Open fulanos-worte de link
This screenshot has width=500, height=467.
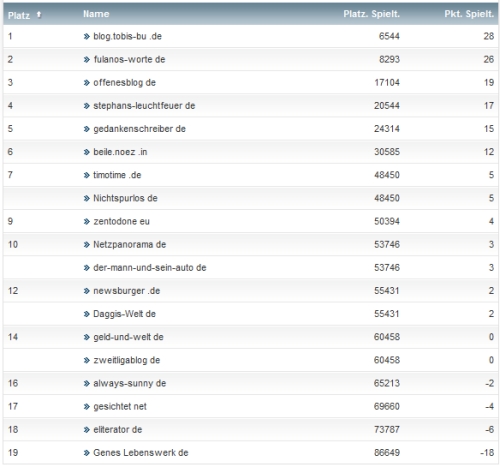(x=129, y=59)
